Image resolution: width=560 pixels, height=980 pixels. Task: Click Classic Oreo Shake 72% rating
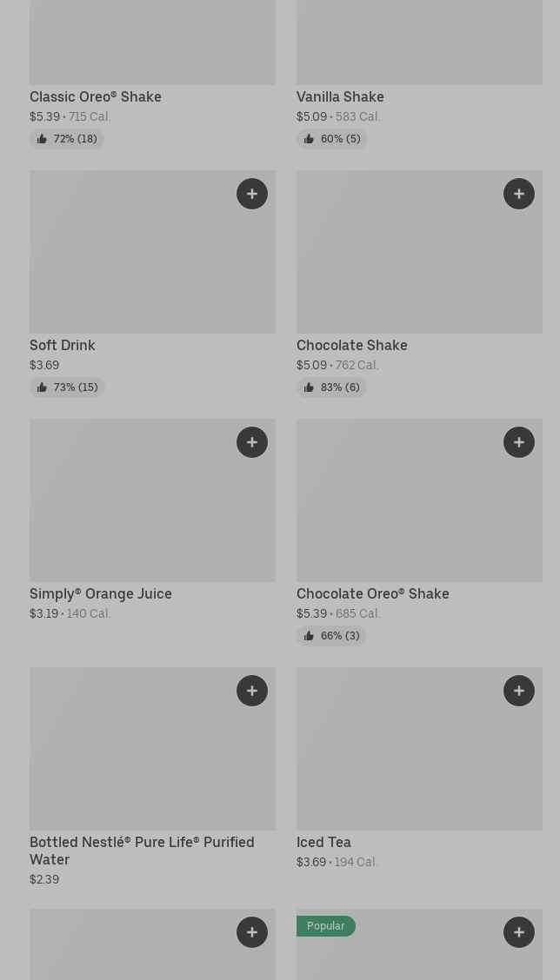pyautogui.click(x=67, y=139)
